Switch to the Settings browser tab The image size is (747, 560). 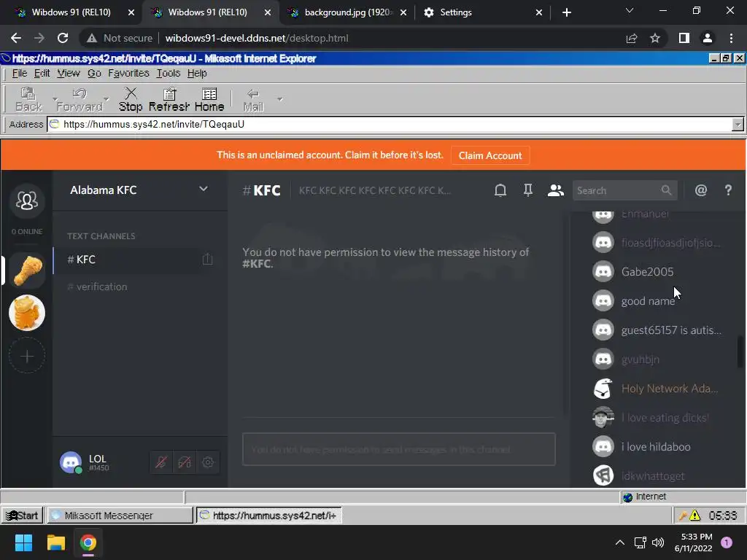point(483,12)
